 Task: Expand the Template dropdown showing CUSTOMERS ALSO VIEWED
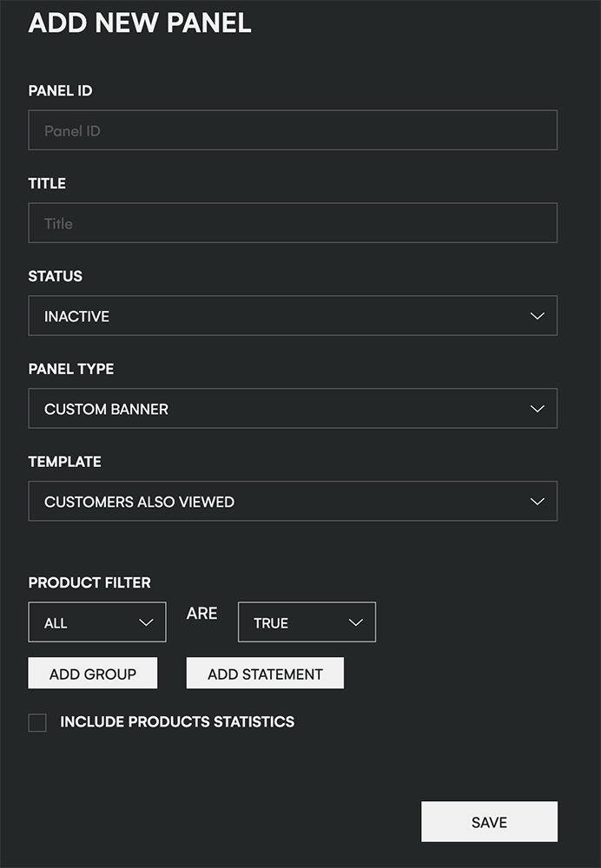pos(293,501)
